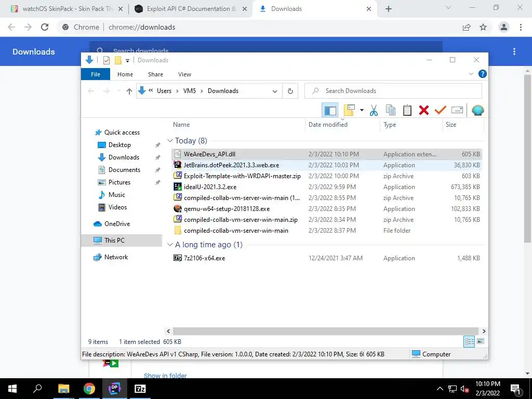
Task: Select Exploit-Template-with-WRDAPI-master.zip file
Action: coord(327,176)
